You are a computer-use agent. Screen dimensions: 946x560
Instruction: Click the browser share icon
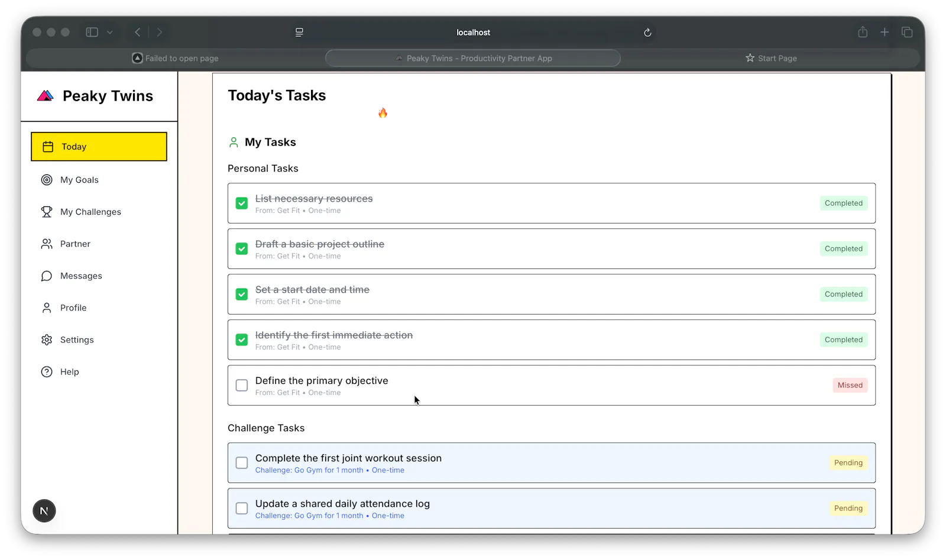click(x=863, y=32)
